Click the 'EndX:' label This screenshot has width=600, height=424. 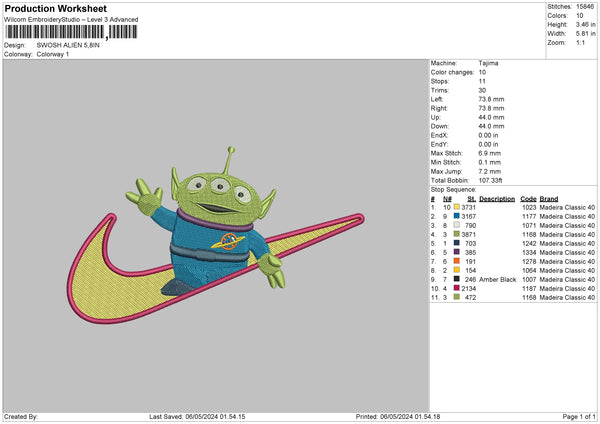[x=439, y=135]
